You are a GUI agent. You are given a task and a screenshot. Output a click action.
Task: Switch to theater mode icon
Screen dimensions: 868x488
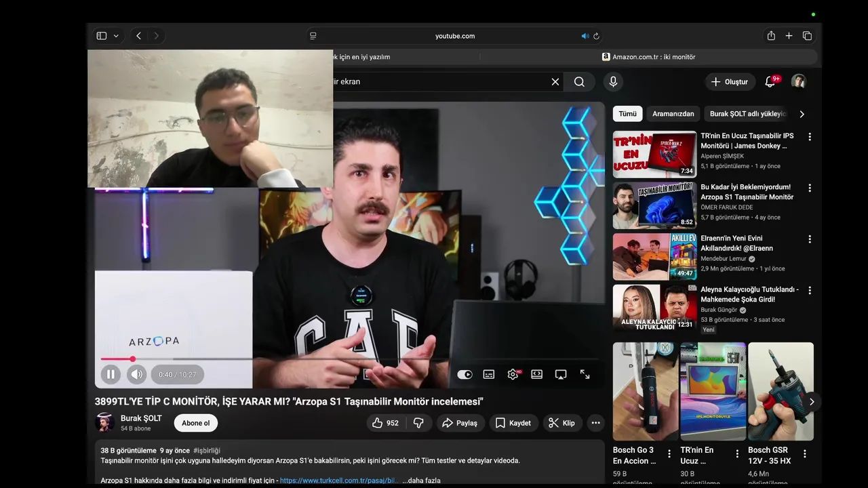click(537, 374)
